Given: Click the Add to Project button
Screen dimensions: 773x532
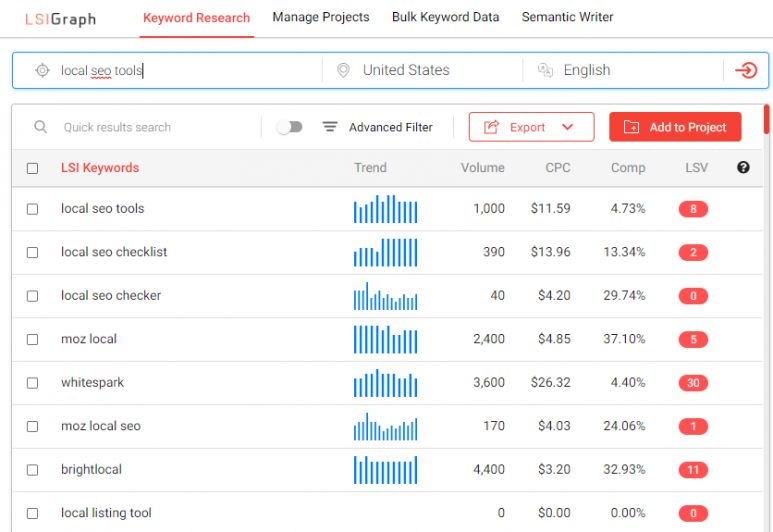Looking at the screenshot, I should click(x=675, y=127).
